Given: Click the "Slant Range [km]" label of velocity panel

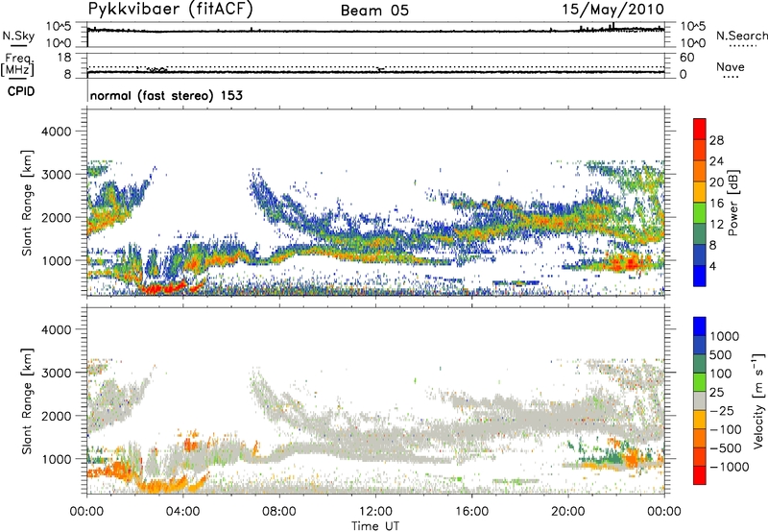Looking at the screenshot, I should click(27, 401).
